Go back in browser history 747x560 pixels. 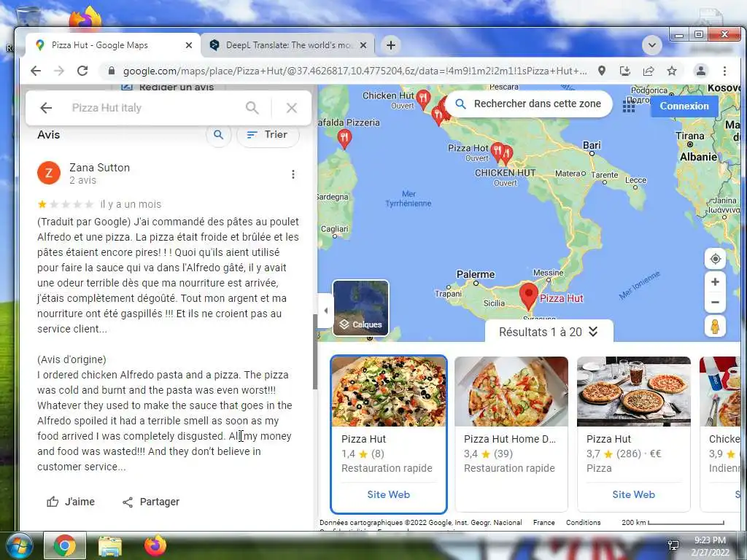click(x=36, y=71)
